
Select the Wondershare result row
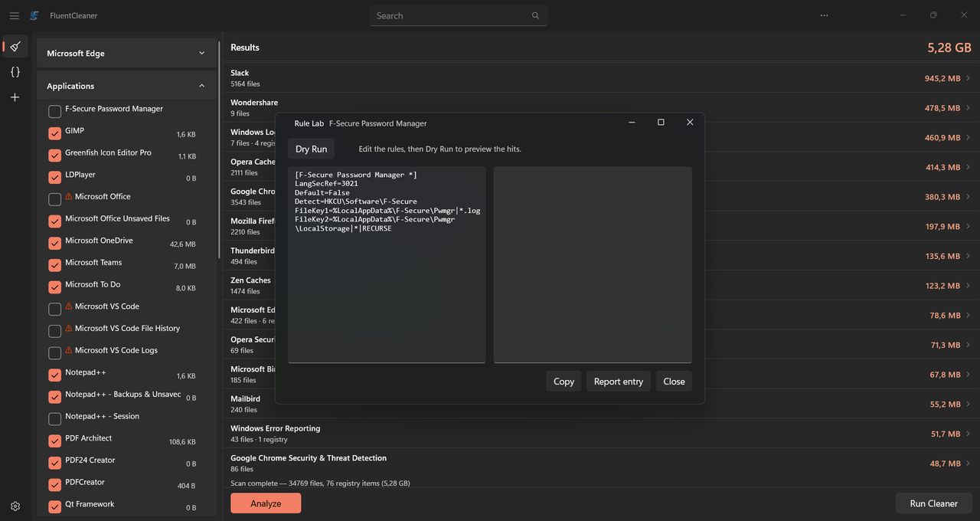click(601, 108)
